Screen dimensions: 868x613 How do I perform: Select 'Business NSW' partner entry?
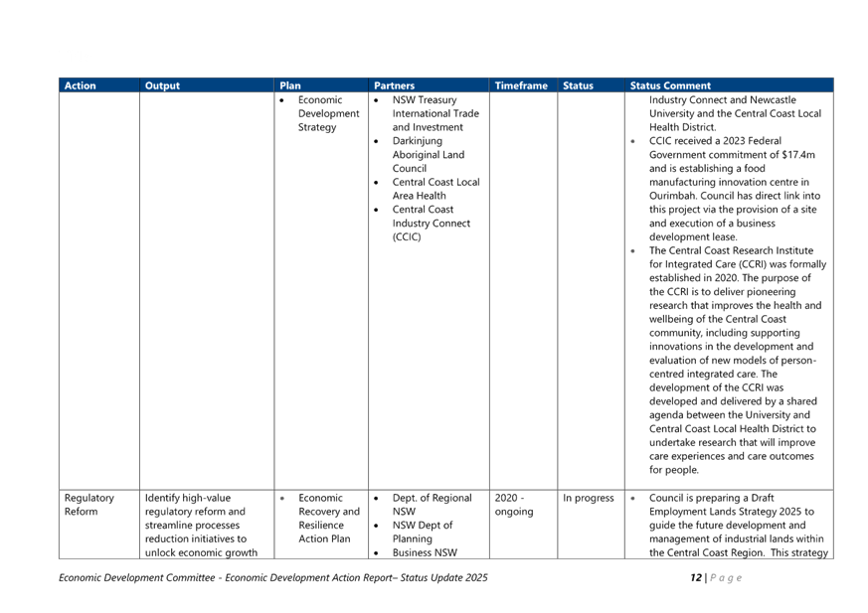tap(425, 552)
